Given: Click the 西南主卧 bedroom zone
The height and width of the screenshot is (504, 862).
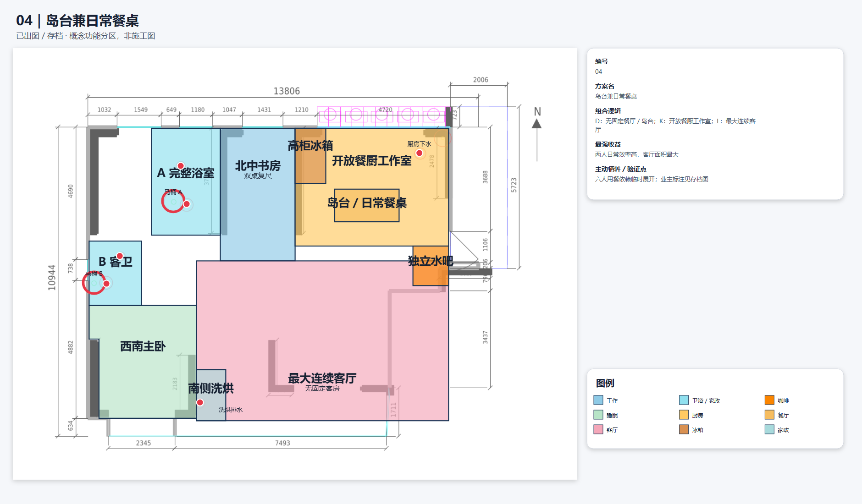Looking at the screenshot, I should pos(143,362).
